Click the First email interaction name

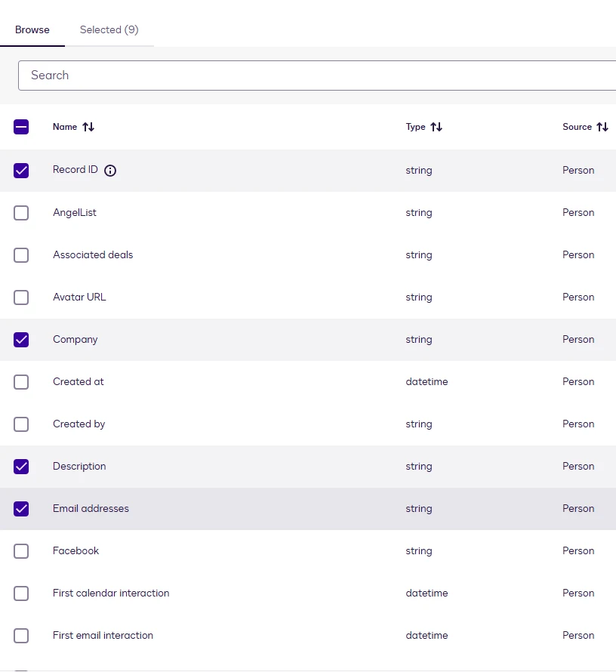[103, 636]
